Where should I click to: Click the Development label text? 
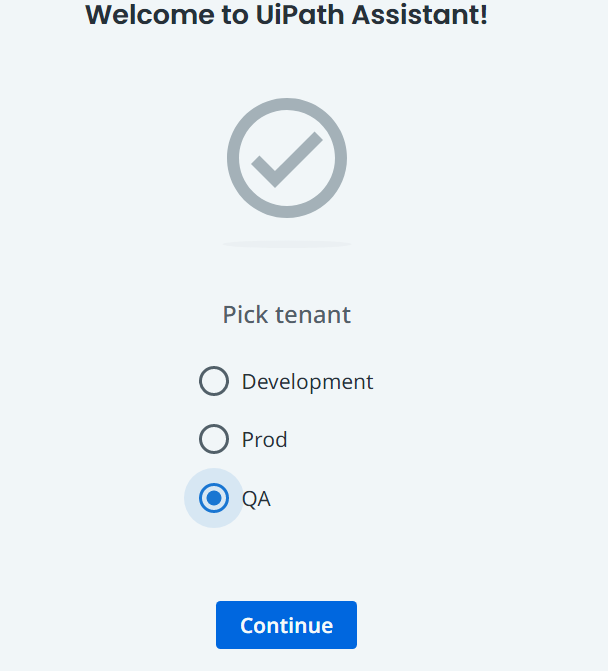307,382
